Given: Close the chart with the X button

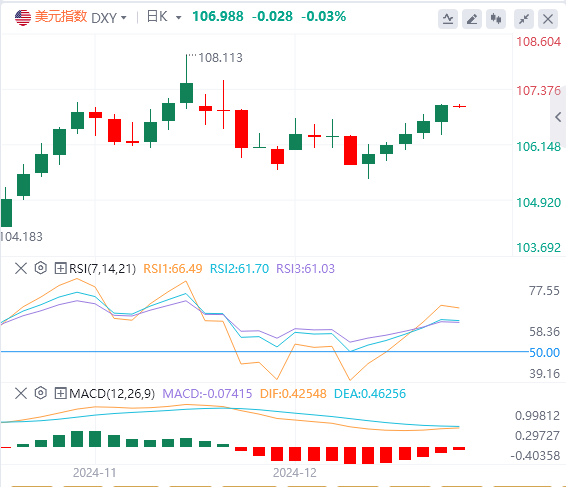Looking at the screenshot, I should (548, 19).
